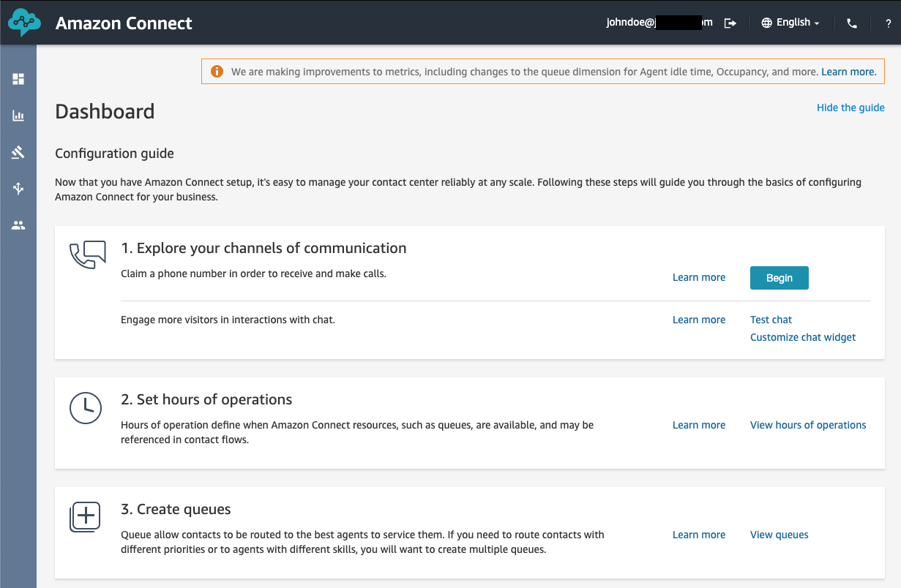This screenshot has height=588, width=901.
Task: Click the Amazon Connect cloud logo
Action: (25, 23)
